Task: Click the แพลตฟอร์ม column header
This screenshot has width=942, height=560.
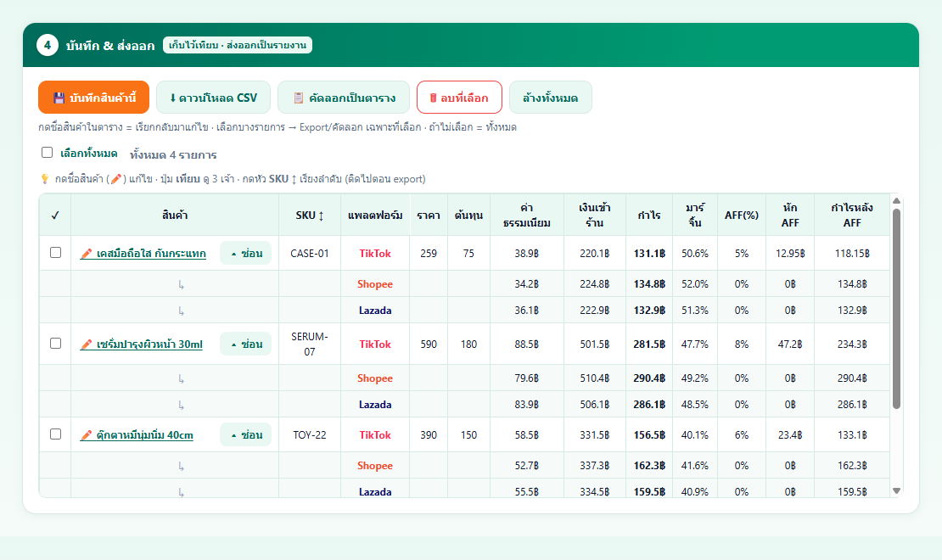Action: (375, 216)
